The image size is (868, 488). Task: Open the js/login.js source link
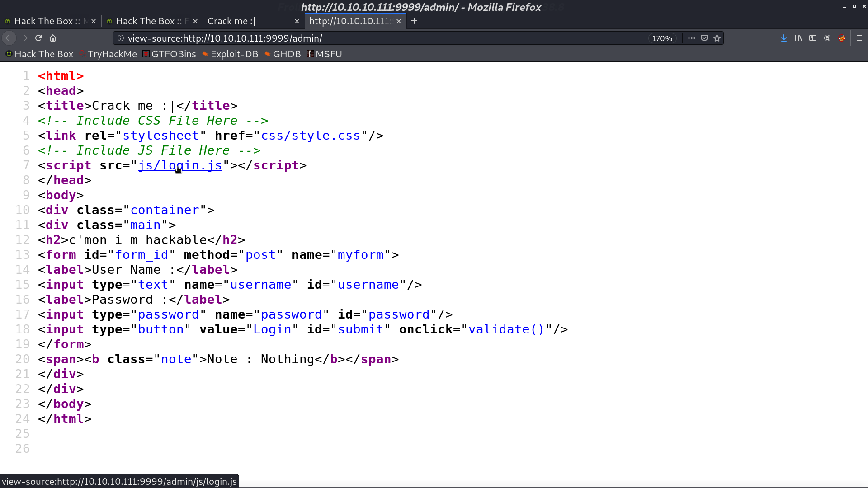click(x=180, y=165)
